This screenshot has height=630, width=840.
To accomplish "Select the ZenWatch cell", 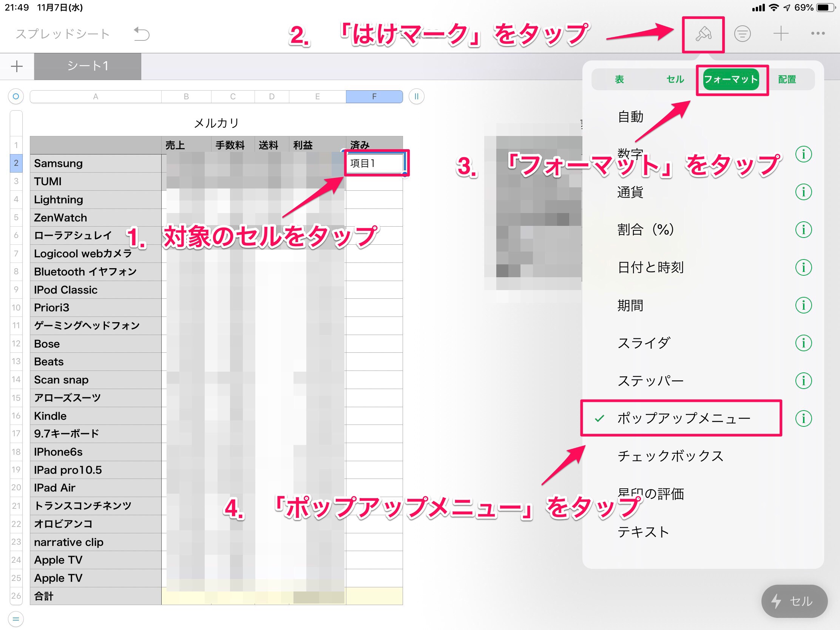I will tap(96, 218).
